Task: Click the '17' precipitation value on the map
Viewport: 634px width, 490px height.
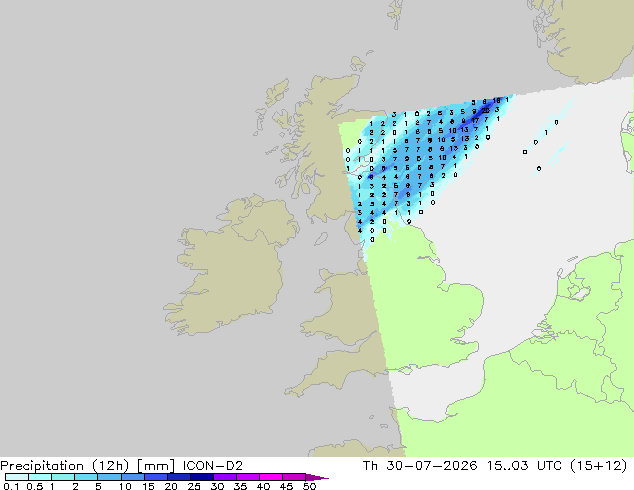Action: click(475, 120)
